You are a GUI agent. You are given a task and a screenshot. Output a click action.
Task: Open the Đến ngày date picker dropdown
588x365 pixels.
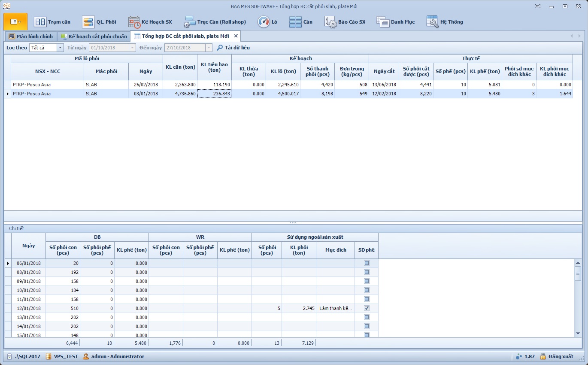[209, 48]
